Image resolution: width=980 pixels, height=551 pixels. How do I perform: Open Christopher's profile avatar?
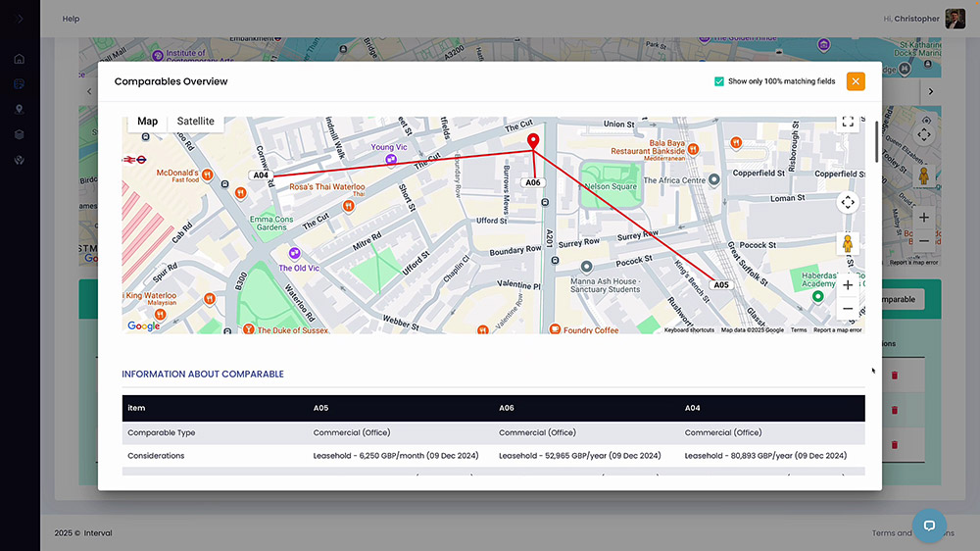coord(955,19)
